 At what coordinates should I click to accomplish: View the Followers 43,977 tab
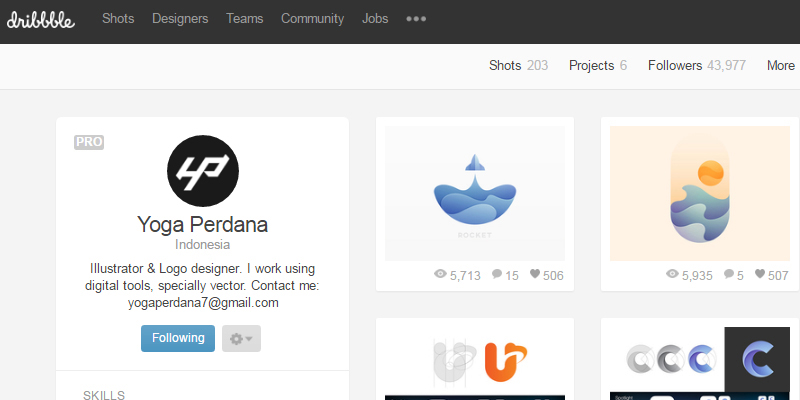697,66
